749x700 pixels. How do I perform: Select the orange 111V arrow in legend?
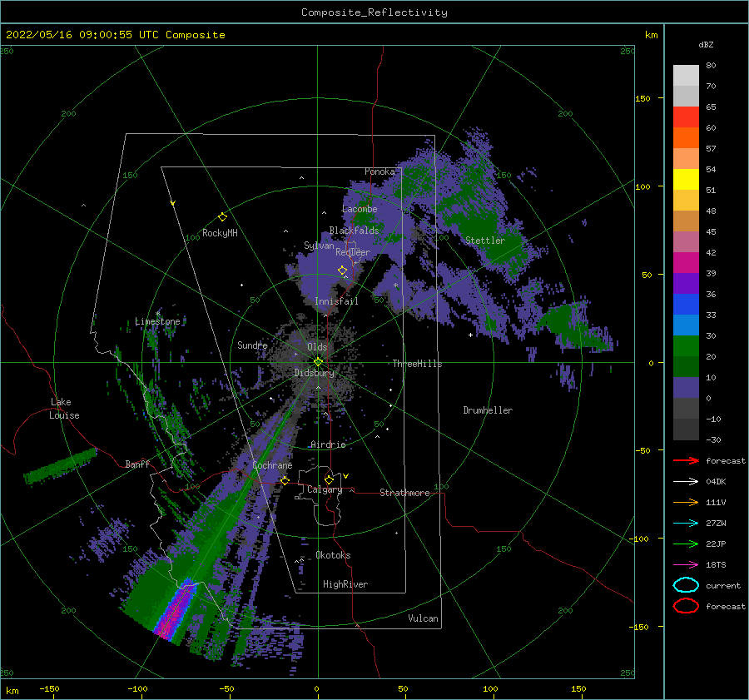686,502
